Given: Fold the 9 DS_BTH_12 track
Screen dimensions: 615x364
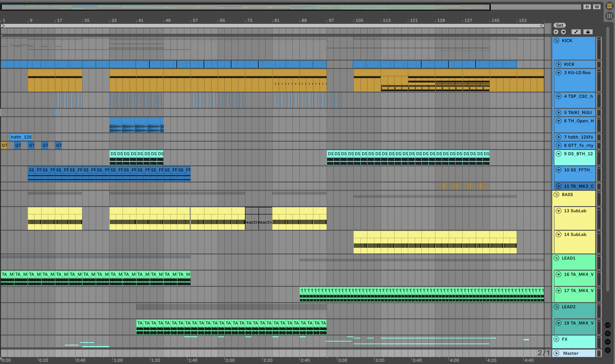Looking at the screenshot, I should [x=559, y=154].
